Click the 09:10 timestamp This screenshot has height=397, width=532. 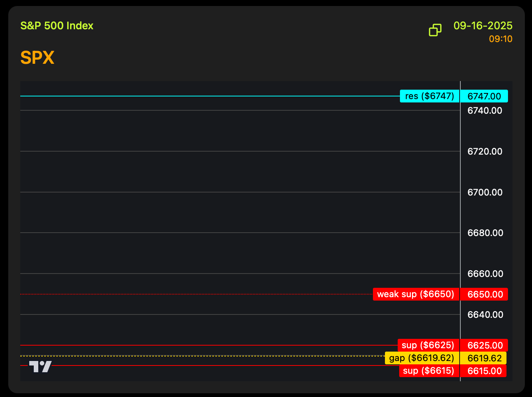pos(500,39)
